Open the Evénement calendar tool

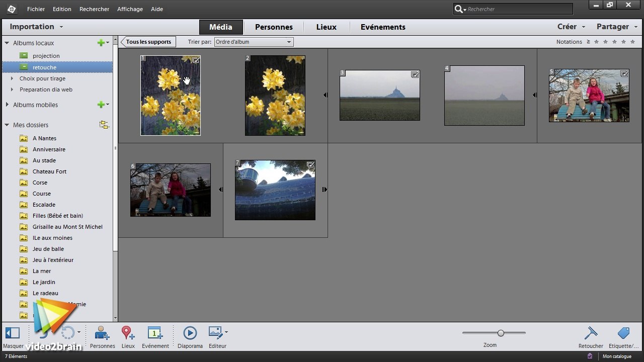pos(155,333)
